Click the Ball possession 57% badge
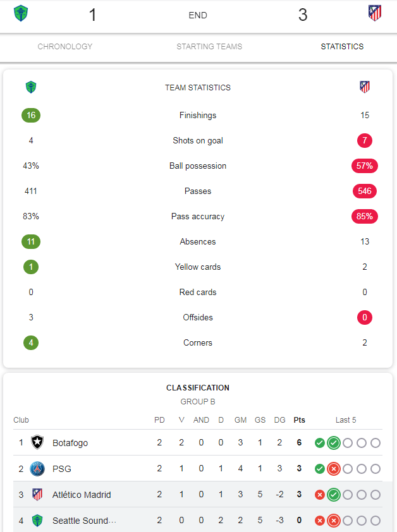The height and width of the screenshot is (532, 397). (x=364, y=166)
